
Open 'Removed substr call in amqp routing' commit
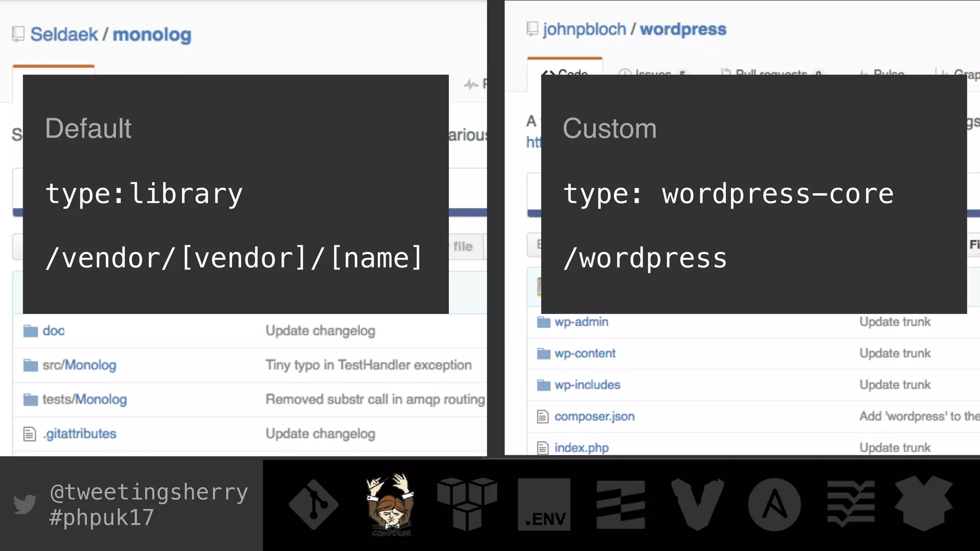(375, 399)
